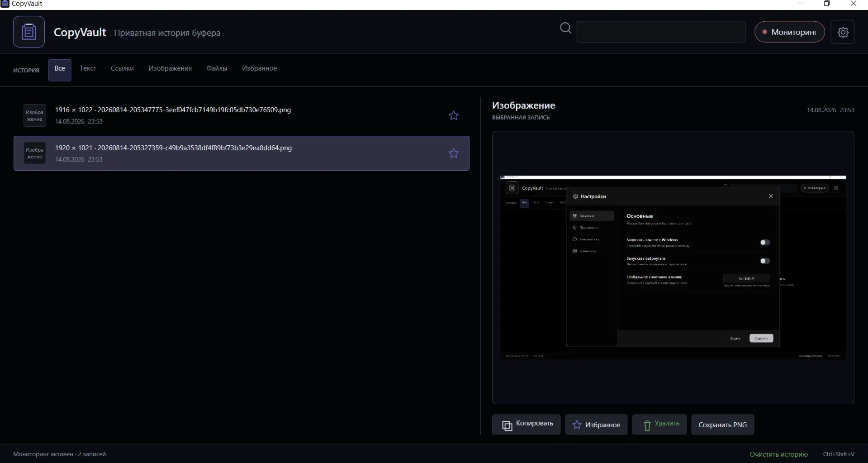Click the status text 'Мониторинг активен · 2 записей'

coord(59,454)
